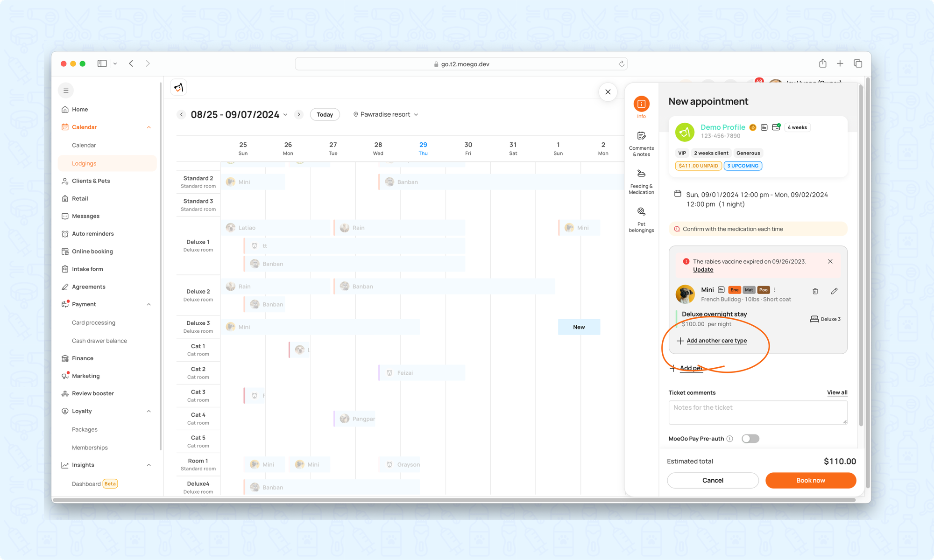Image resolution: width=934 pixels, height=560 pixels.
Task: Click Add another care type link
Action: [716, 341]
